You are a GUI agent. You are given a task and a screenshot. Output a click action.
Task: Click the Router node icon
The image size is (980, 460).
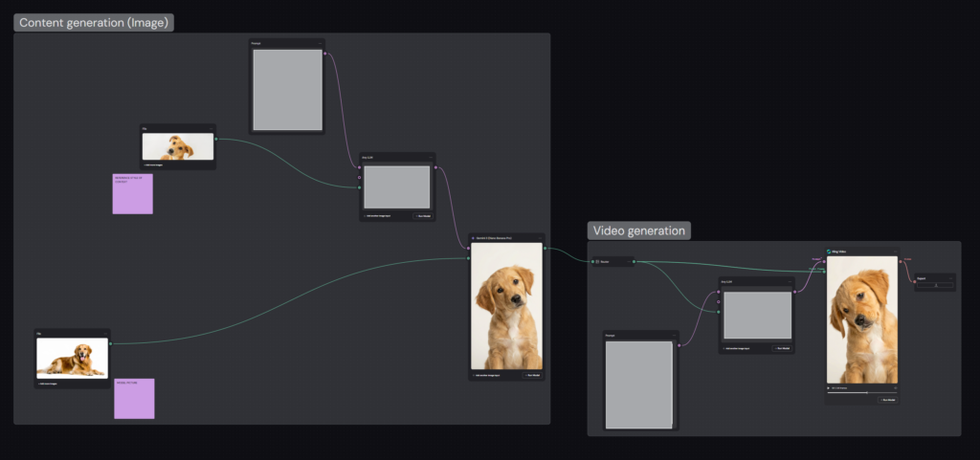click(x=597, y=261)
